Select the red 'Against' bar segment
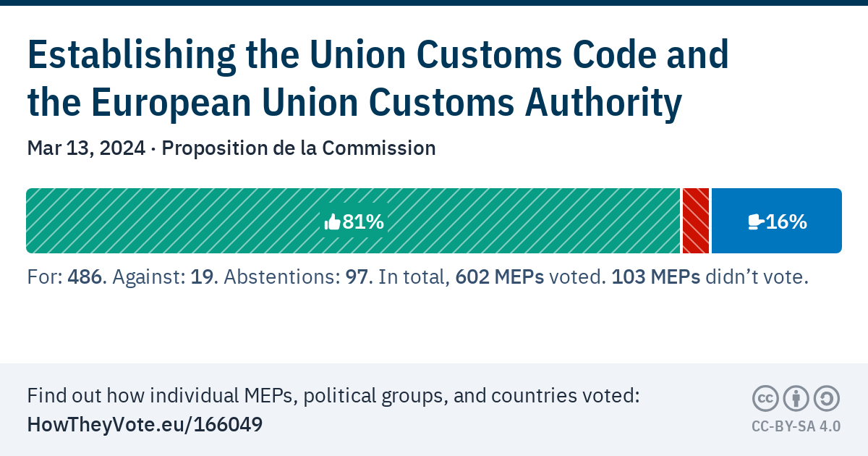This screenshot has height=456, width=868. [695, 221]
